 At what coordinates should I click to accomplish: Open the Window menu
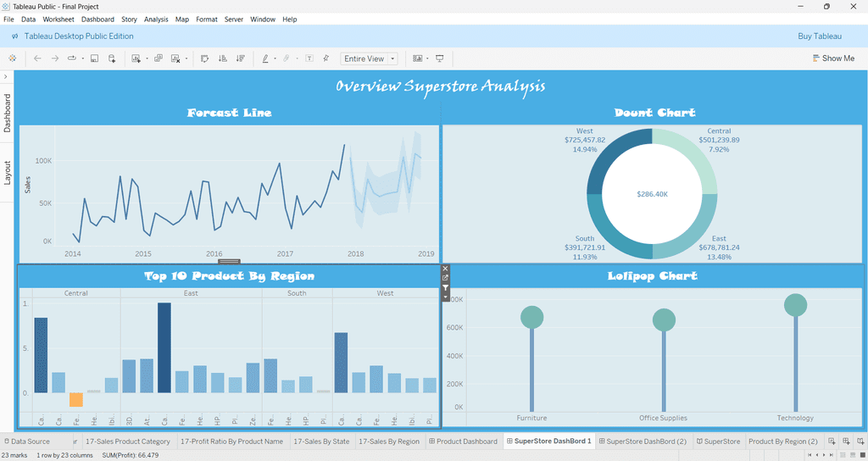pyautogui.click(x=263, y=19)
